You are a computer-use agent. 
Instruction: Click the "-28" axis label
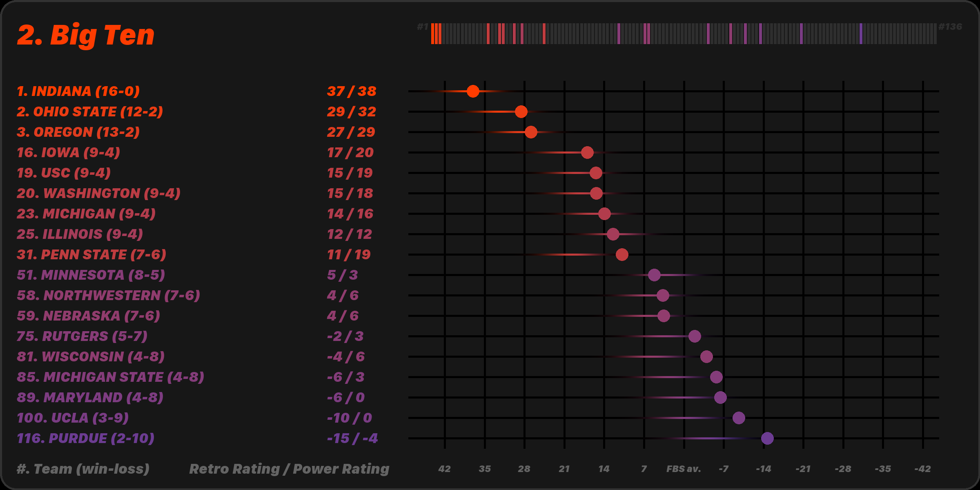[843, 469]
